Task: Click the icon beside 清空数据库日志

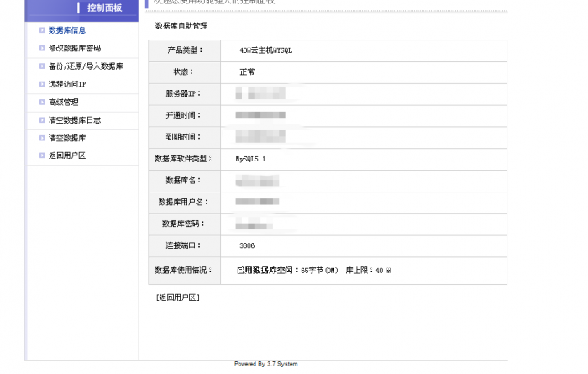Action: [x=42, y=120]
